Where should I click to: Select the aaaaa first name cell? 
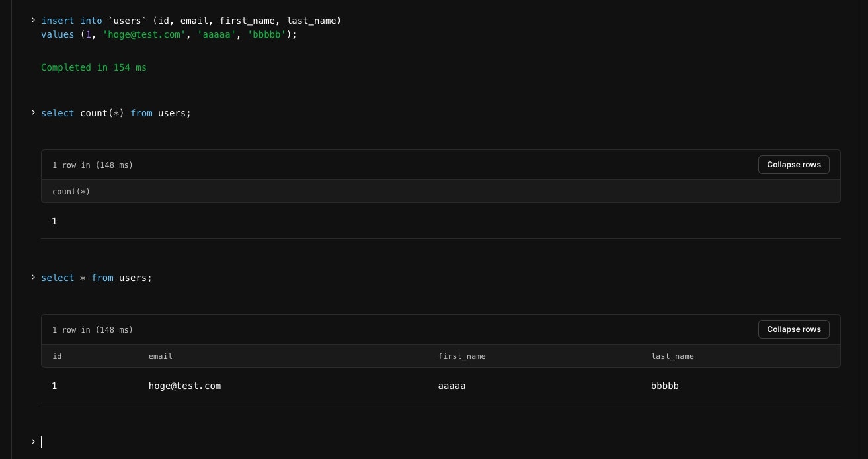coord(452,386)
